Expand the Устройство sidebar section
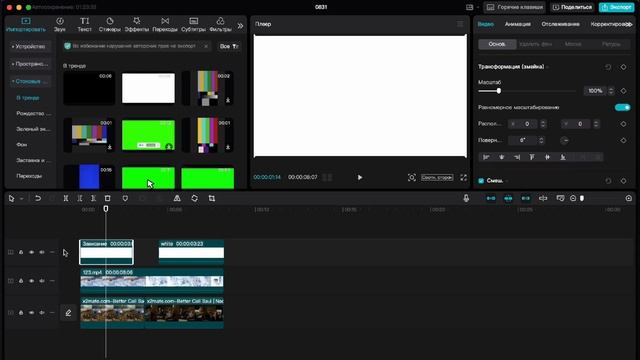The width and height of the screenshot is (640, 360). click(x=30, y=47)
